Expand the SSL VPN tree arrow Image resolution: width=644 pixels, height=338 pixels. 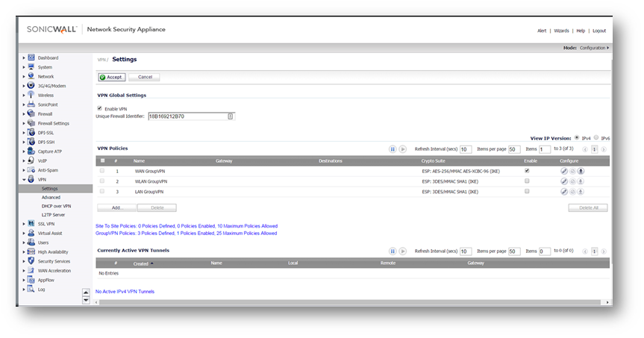(x=24, y=224)
